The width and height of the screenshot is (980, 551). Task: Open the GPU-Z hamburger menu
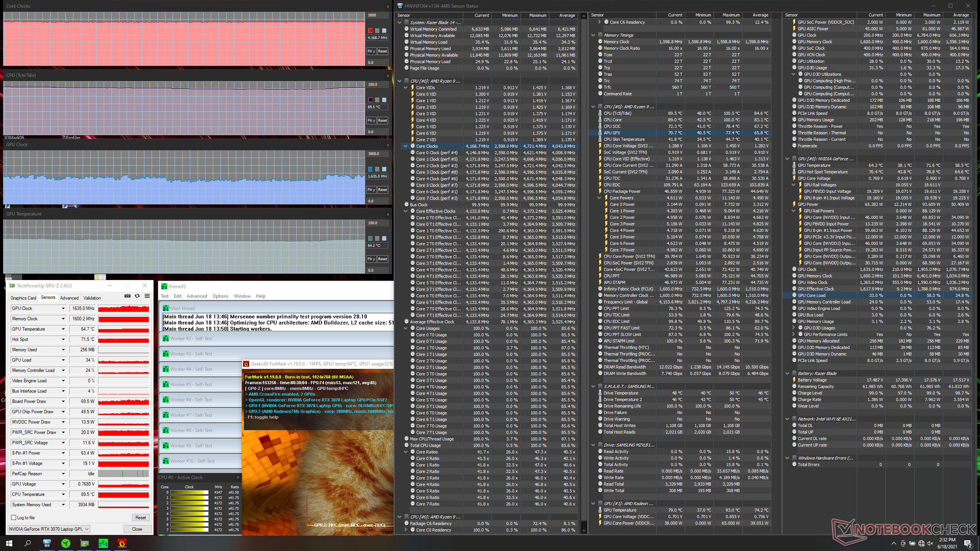coord(147,296)
